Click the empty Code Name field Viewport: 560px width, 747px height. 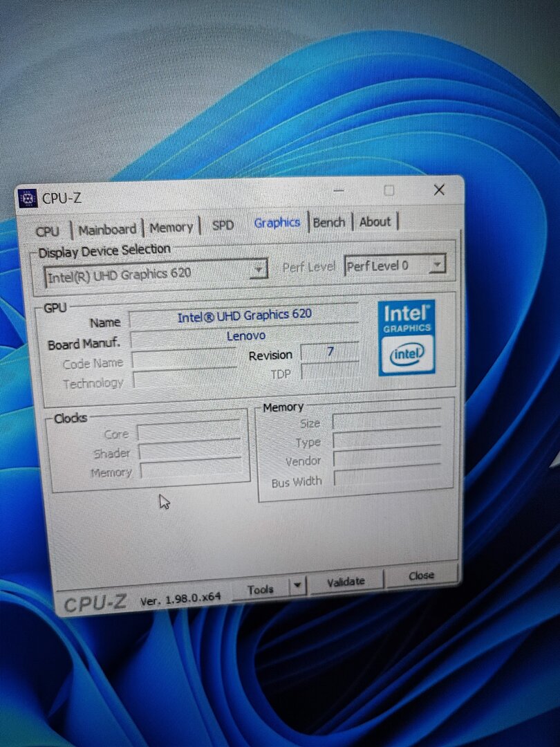(x=185, y=359)
